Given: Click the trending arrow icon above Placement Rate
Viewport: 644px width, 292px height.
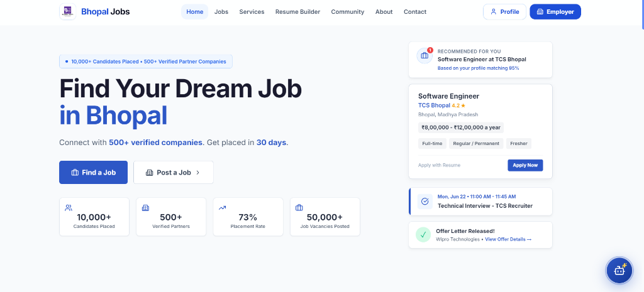Looking at the screenshot, I should click(222, 208).
